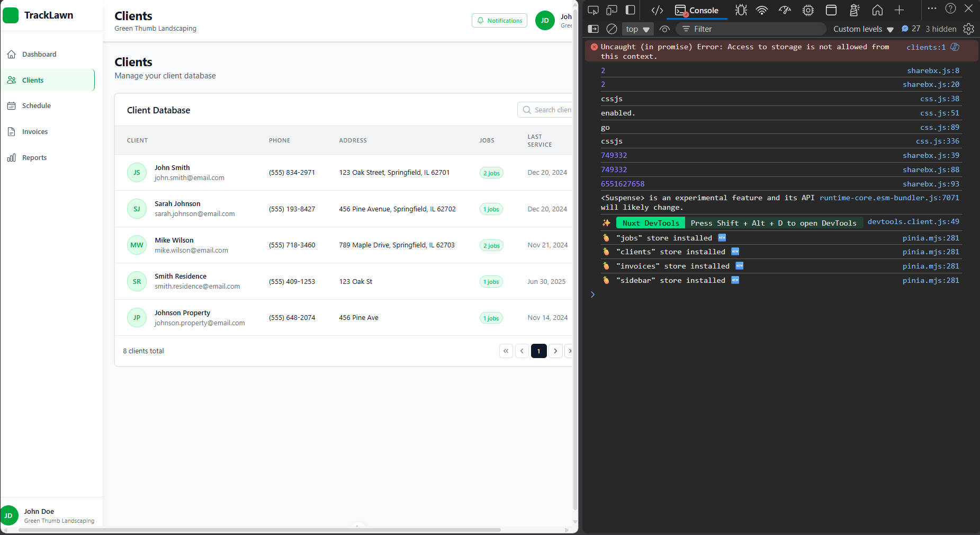
Task: Open the Custom levels dropdown
Action: click(863, 29)
